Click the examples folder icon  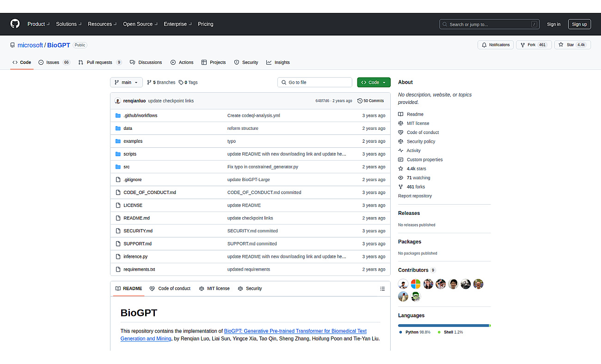click(118, 141)
